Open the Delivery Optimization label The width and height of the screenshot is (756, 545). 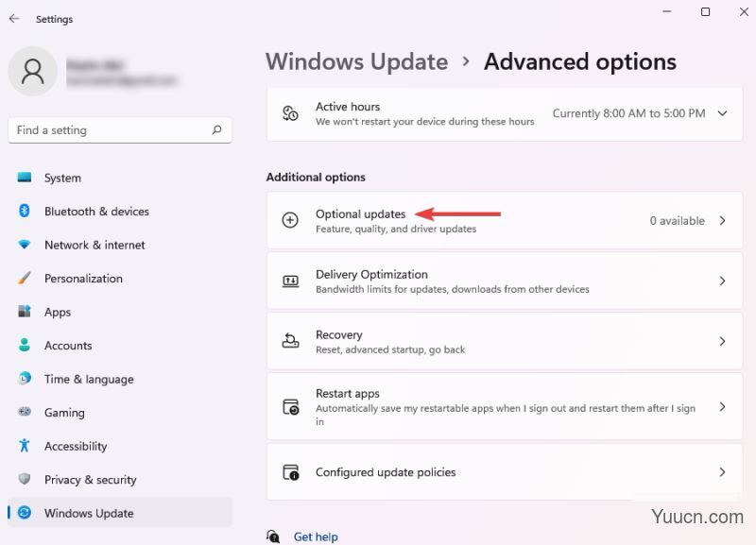(371, 274)
